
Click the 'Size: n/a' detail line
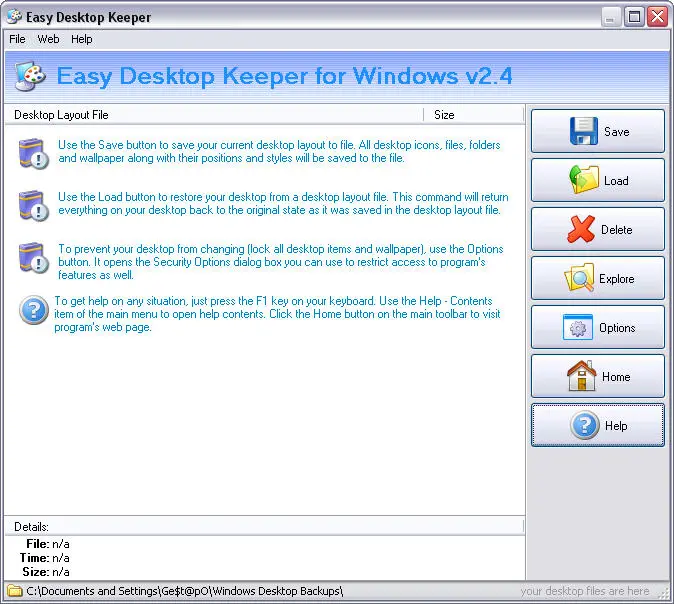click(x=46, y=572)
